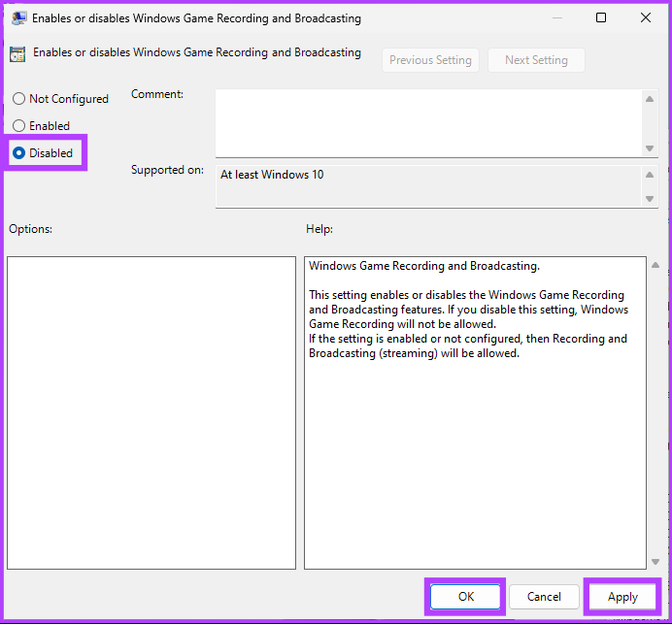The height and width of the screenshot is (624, 672).
Task: Click the title bar policy editor icon
Action: [18, 17]
